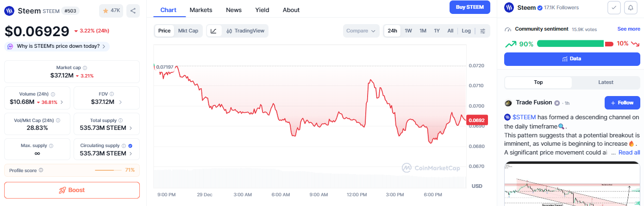Click the Buy STEEM button
The height and width of the screenshot is (206, 644).
(470, 7)
